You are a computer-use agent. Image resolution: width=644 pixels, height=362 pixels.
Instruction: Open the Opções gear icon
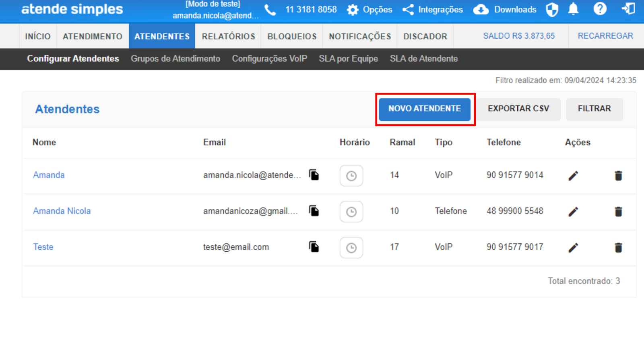click(x=353, y=10)
